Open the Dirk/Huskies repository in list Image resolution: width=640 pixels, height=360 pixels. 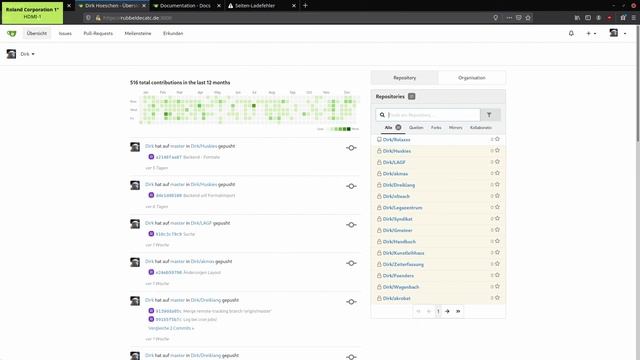(397, 151)
